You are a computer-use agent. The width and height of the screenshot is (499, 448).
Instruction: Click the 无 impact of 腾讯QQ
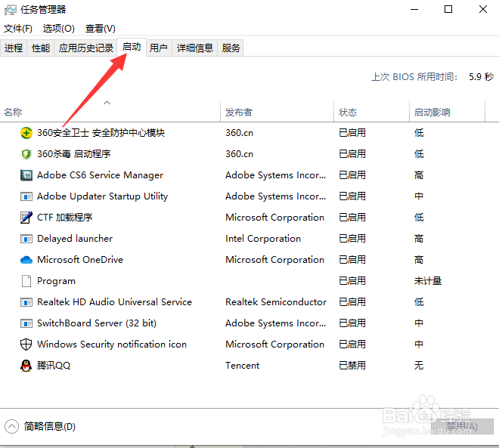click(x=419, y=366)
